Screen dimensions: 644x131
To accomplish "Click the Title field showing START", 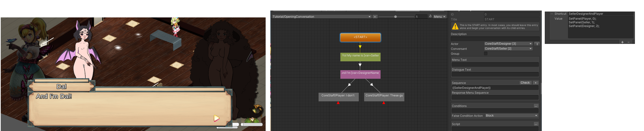I will coord(512,19).
